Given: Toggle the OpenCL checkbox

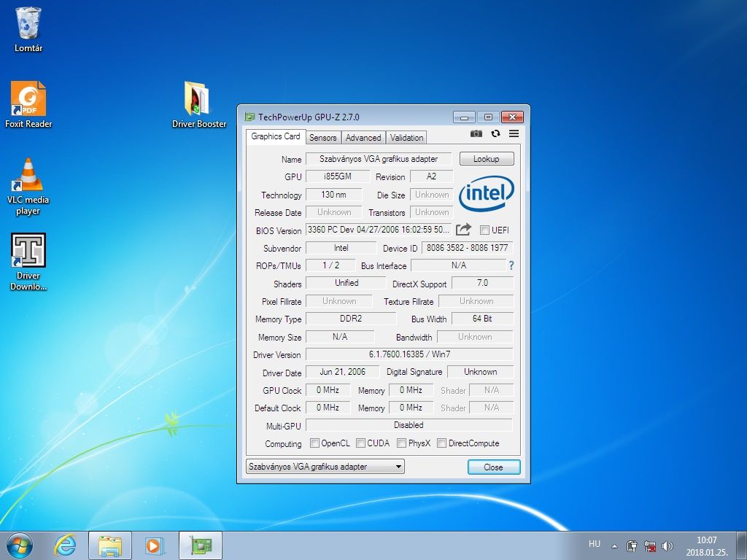Looking at the screenshot, I should 314,443.
